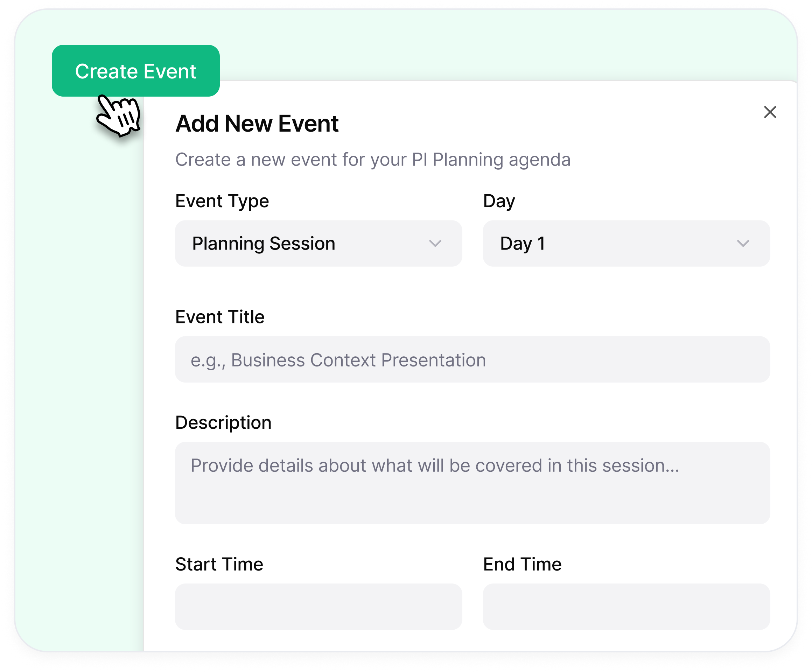
Task: Close the Add New Event dialog
Action: click(x=770, y=112)
